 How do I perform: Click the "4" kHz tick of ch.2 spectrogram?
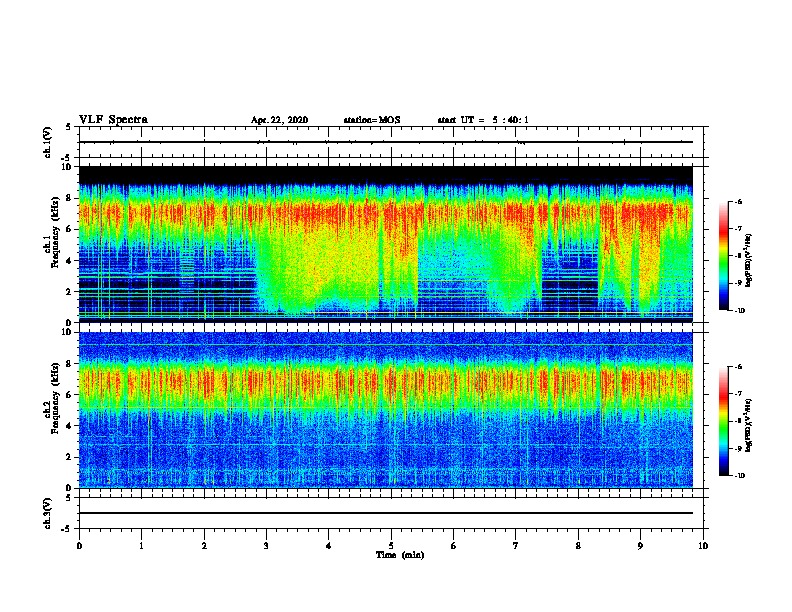pos(69,426)
